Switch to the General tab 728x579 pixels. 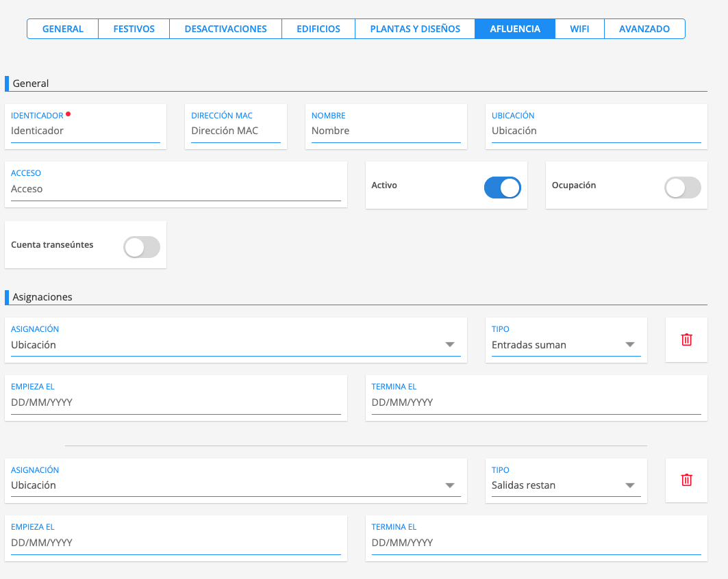[x=63, y=29]
